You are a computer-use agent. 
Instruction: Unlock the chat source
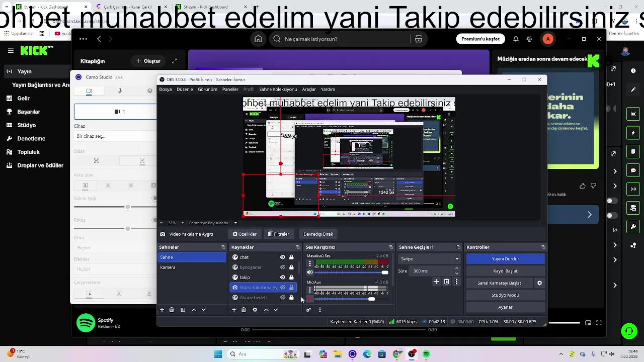291,257
